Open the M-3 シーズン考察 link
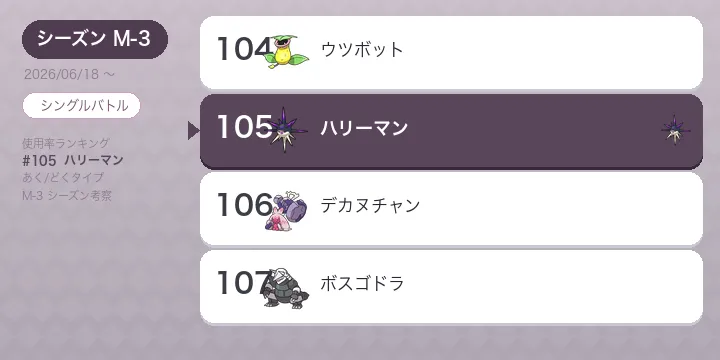Image resolution: width=720 pixels, height=360 pixels. 67,196
